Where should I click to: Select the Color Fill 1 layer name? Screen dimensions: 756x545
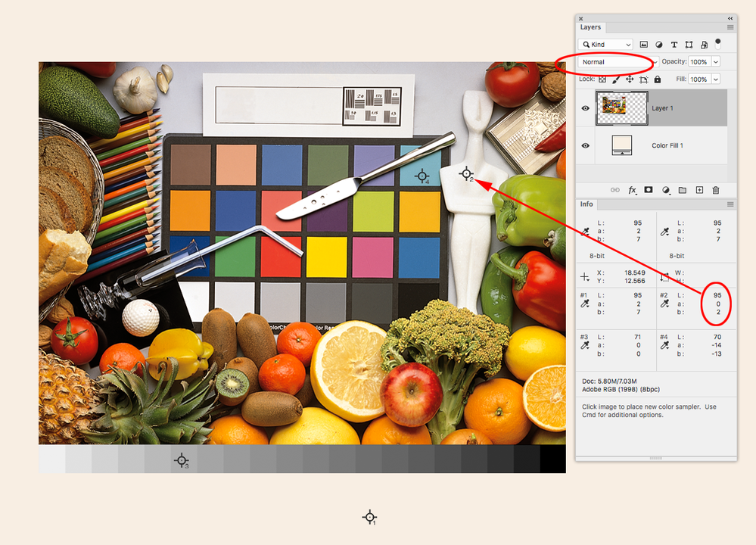click(667, 145)
